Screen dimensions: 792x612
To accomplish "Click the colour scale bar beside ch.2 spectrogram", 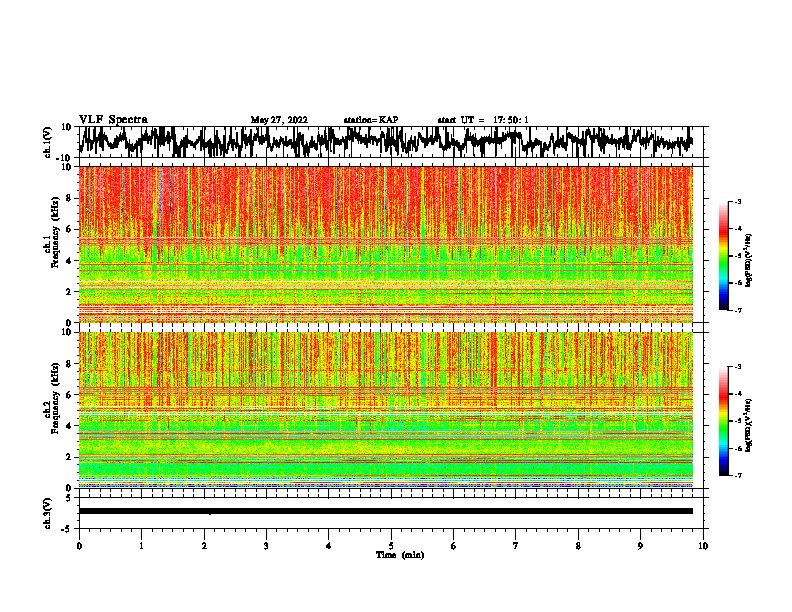I will 724,421.
